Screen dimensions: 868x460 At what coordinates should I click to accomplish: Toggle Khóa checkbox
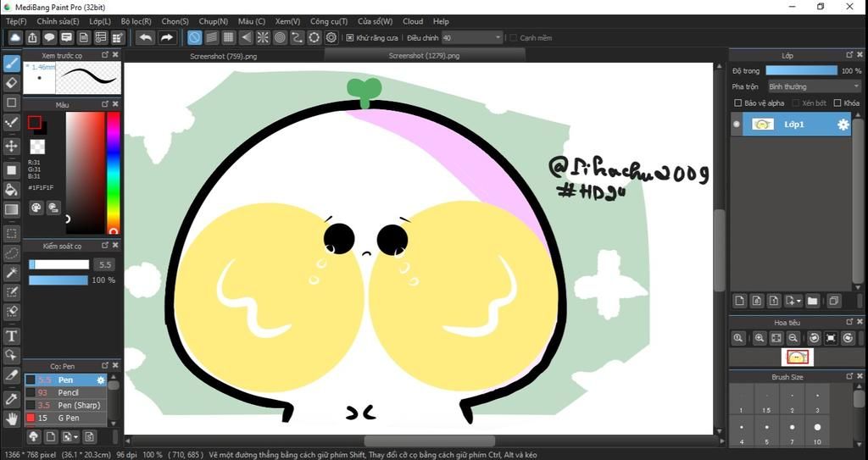837,103
